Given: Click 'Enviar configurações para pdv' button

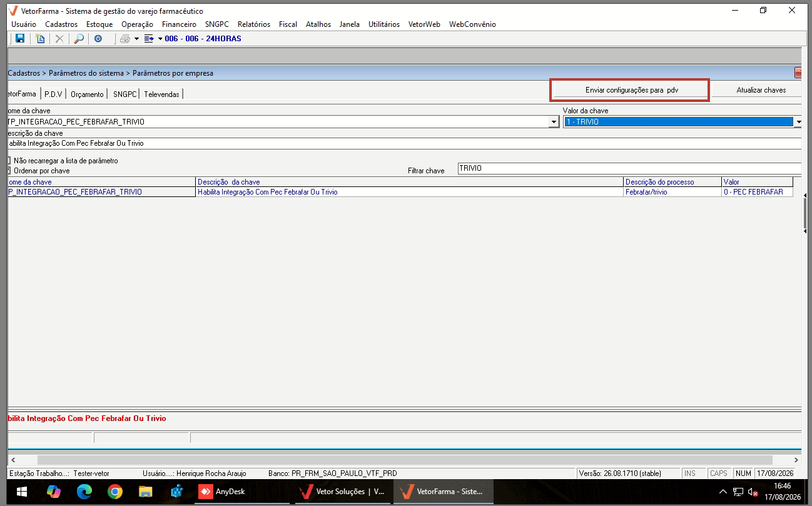Looking at the screenshot, I should pos(631,90).
